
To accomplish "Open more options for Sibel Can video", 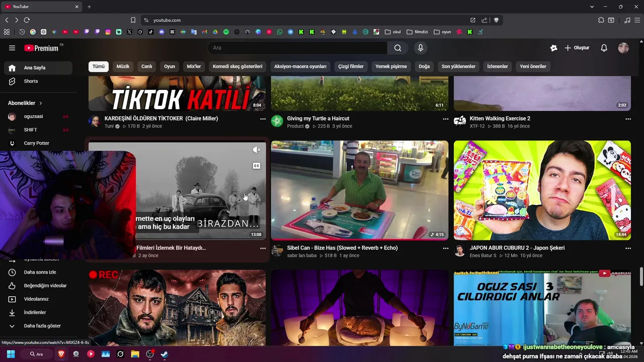I will click(445, 248).
